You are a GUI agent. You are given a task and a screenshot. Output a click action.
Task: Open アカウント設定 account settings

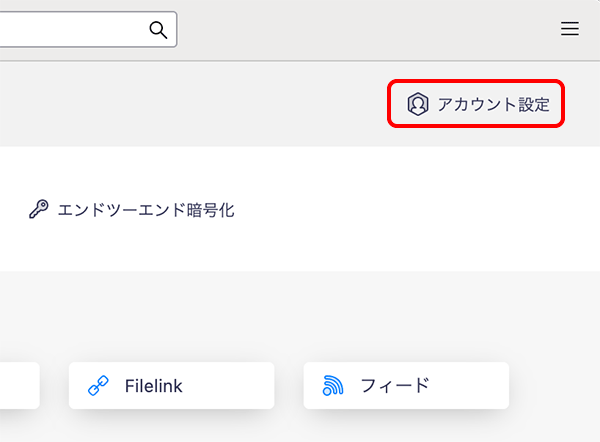coord(477,104)
